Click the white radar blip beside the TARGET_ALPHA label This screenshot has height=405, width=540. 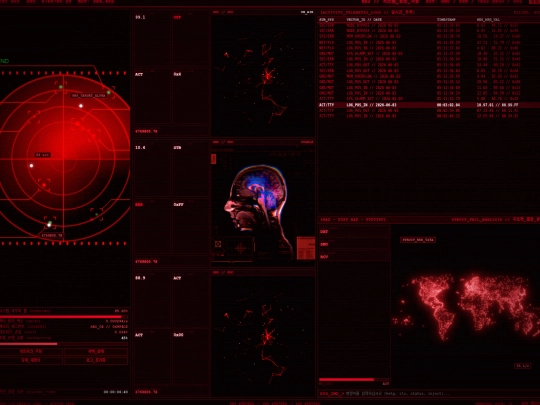(81, 106)
